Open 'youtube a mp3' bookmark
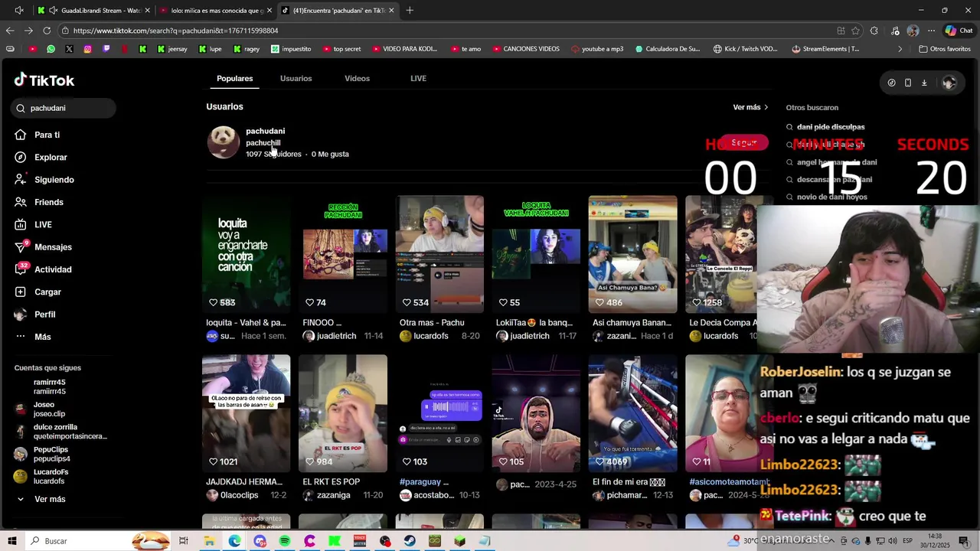Screen dimensions: 980x551 [x=597, y=49]
